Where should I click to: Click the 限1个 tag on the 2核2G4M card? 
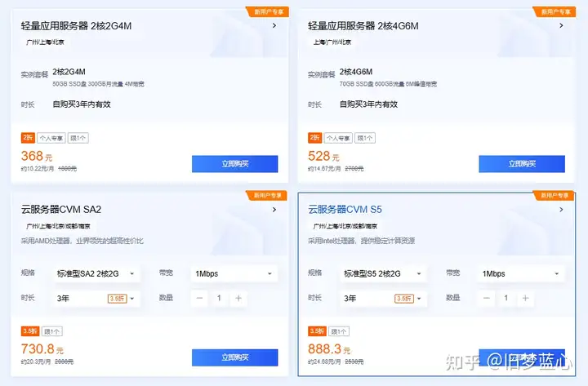tap(78, 138)
